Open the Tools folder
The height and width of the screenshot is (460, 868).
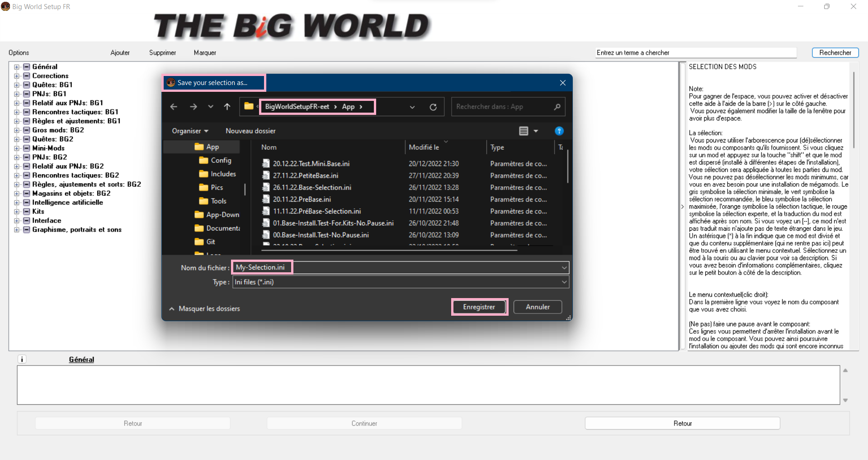212,201
